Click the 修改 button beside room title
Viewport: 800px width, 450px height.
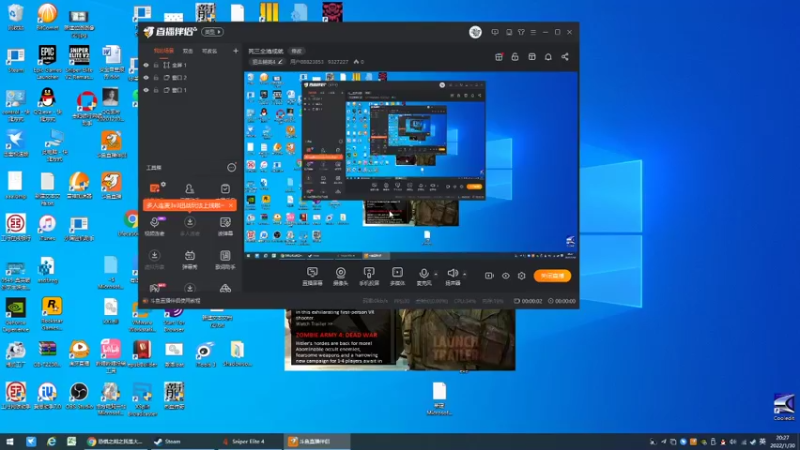tap(296, 51)
